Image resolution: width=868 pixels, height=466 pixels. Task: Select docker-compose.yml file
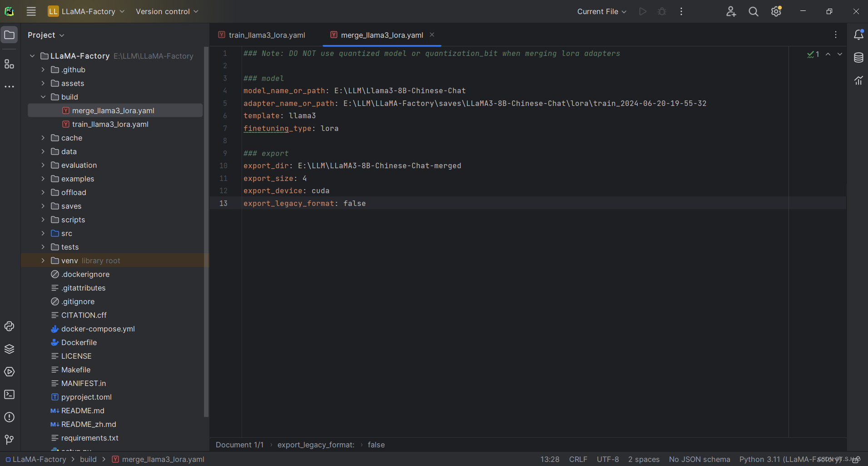tap(98, 329)
